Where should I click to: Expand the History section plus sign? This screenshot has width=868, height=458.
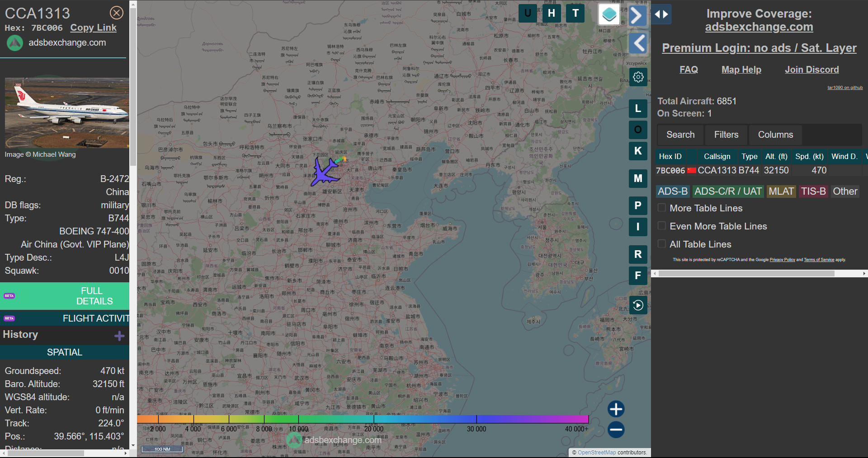click(119, 336)
